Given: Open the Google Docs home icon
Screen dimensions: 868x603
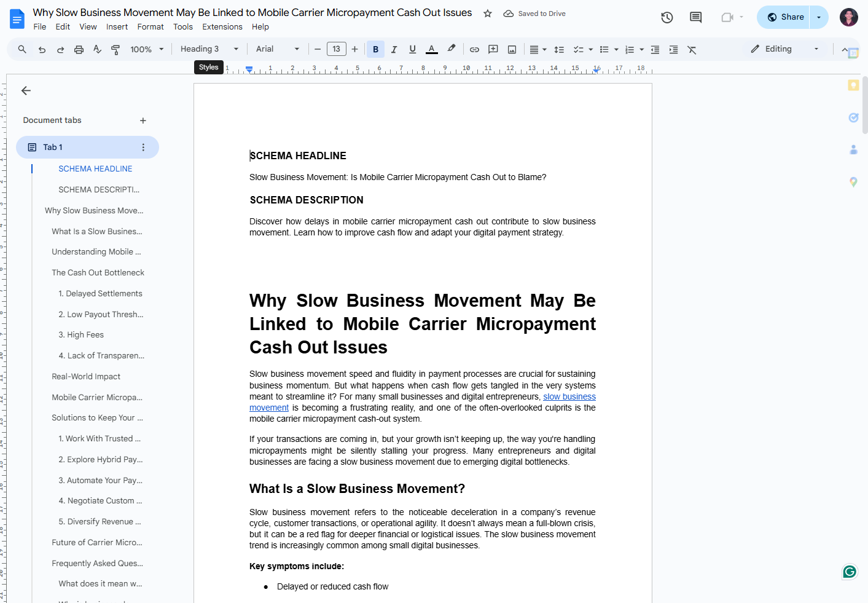Looking at the screenshot, I should click(x=17, y=19).
